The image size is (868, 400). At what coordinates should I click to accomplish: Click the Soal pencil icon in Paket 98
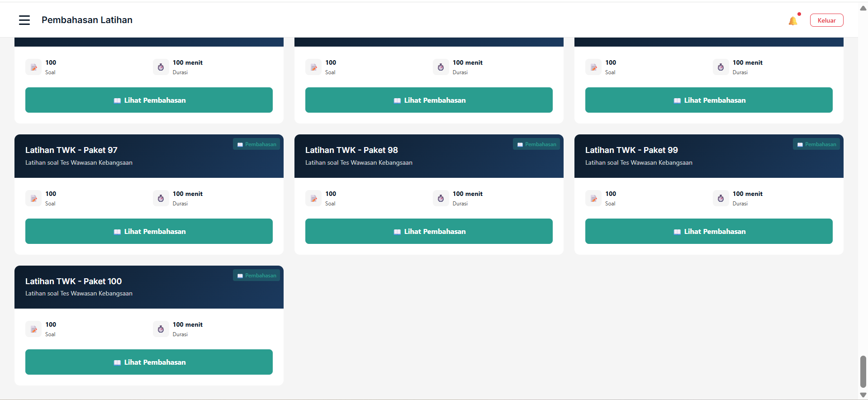pyautogui.click(x=313, y=198)
